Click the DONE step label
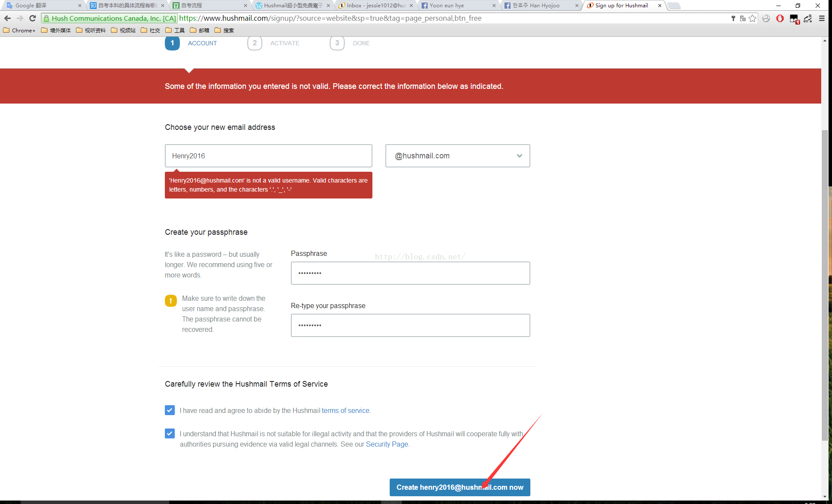The image size is (832, 504). coord(361,43)
